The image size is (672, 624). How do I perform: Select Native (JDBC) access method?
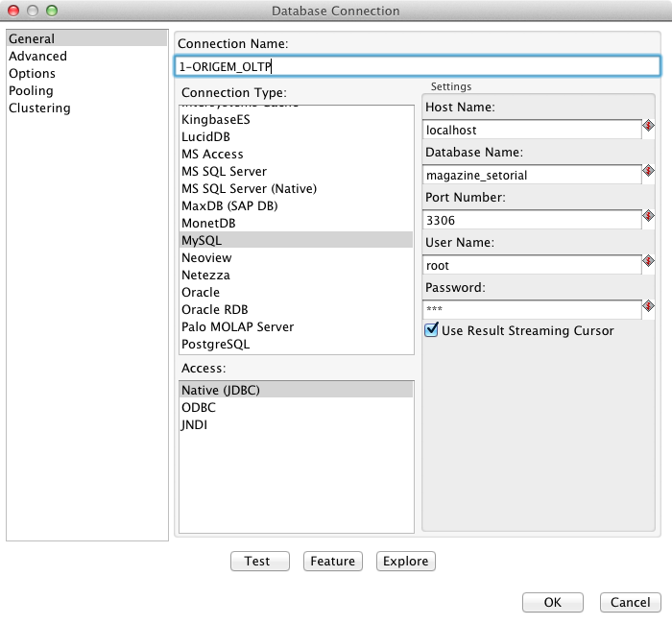pos(296,390)
